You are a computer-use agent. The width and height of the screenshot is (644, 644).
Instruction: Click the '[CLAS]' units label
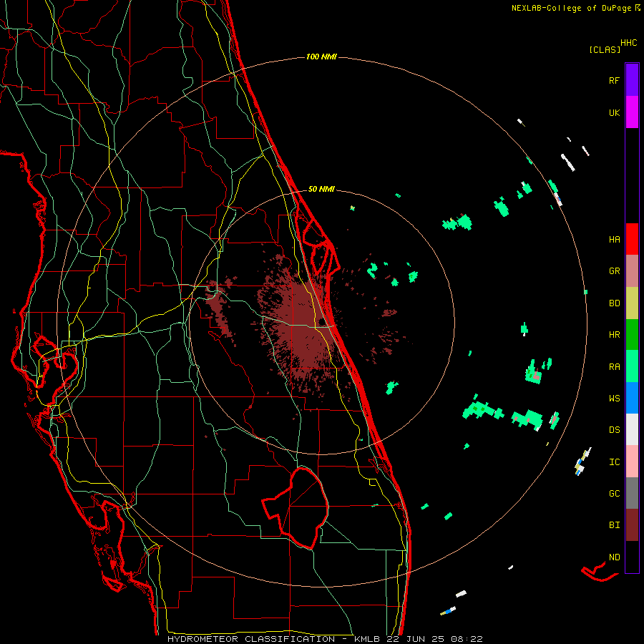[x=605, y=49]
